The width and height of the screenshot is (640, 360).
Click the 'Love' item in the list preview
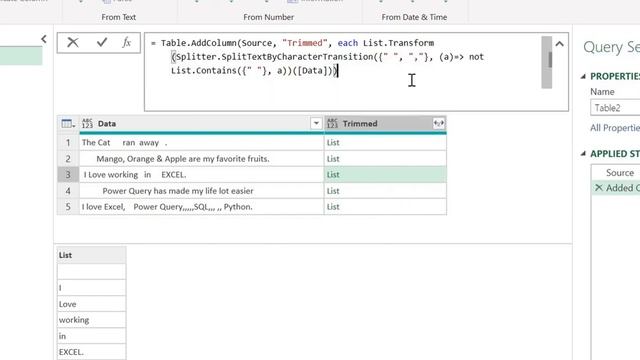(91, 304)
